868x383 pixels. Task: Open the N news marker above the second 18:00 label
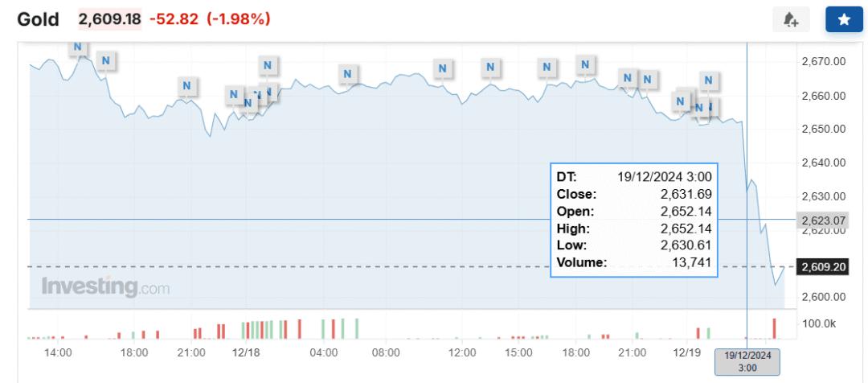click(x=586, y=65)
